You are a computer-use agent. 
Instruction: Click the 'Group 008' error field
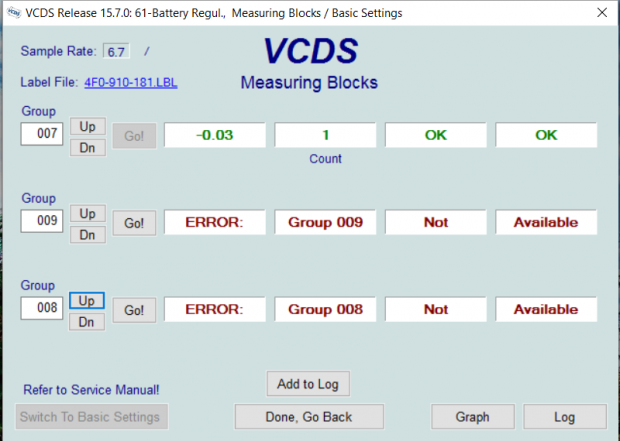[325, 309]
